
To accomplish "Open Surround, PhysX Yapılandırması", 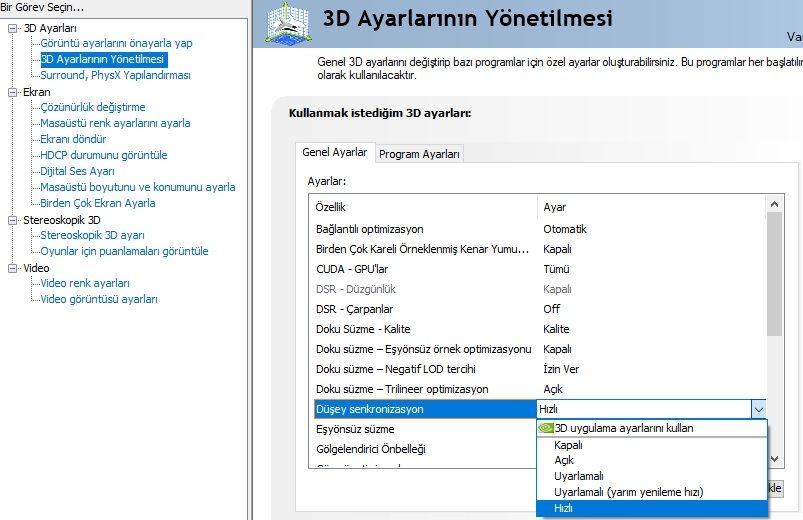I will coord(115,75).
